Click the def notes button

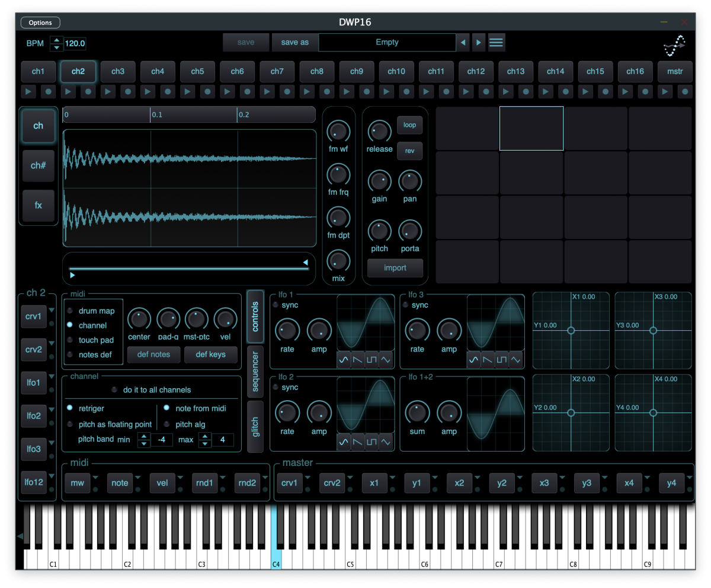[x=153, y=354]
